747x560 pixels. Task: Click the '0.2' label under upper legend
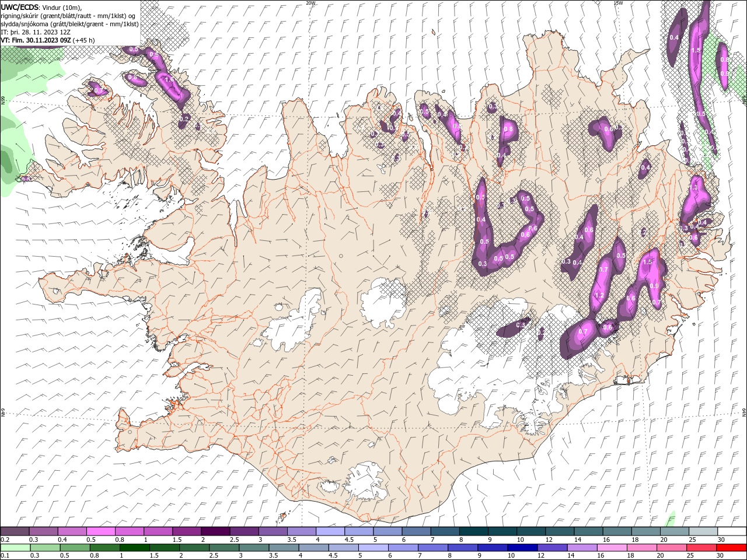click(4, 540)
